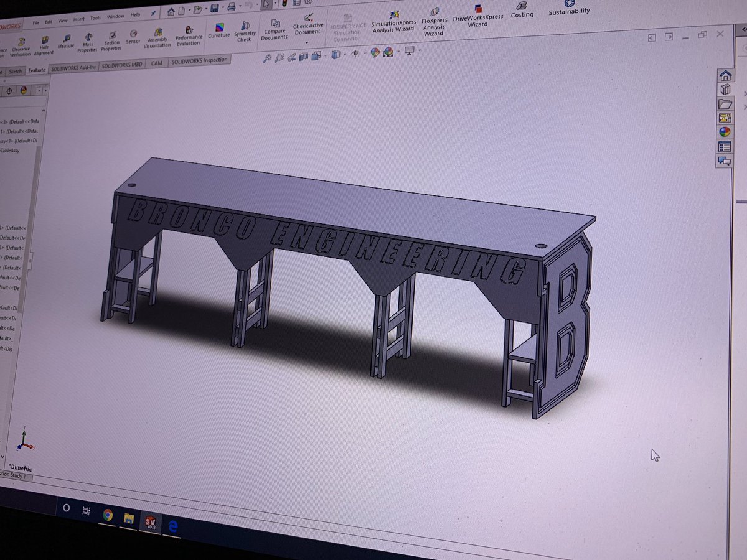Click Chrome icon in Windows taskbar
Screen dimensions: 747x560
click(x=107, y=515)
